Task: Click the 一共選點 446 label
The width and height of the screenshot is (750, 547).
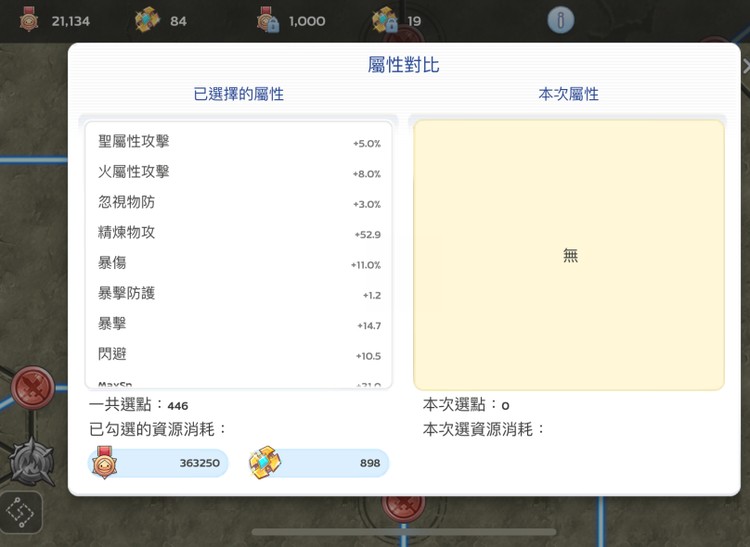Action: click(x=138, y=405)
